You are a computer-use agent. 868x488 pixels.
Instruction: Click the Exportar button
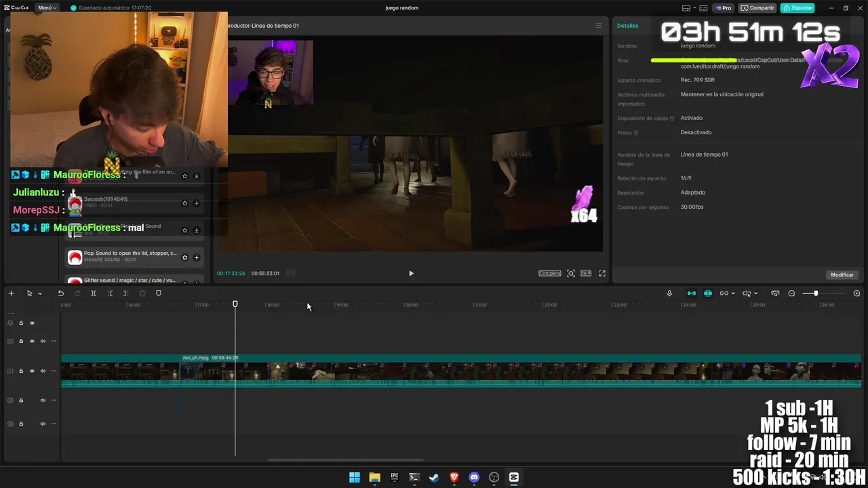[x=797, y=8]
